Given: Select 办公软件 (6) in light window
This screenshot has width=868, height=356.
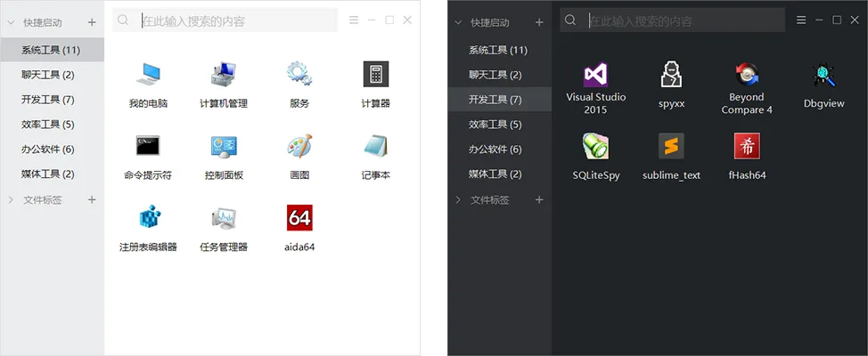Looking at the screenshot, I should (x=52, y=150).
